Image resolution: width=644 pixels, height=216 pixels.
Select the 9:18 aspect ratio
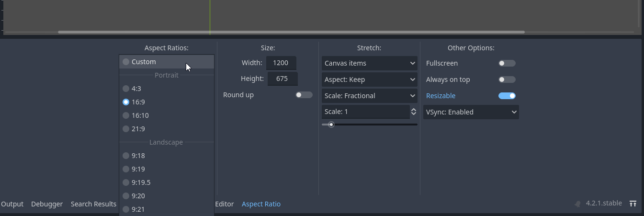pyautogui.click(x=167, y=156)
